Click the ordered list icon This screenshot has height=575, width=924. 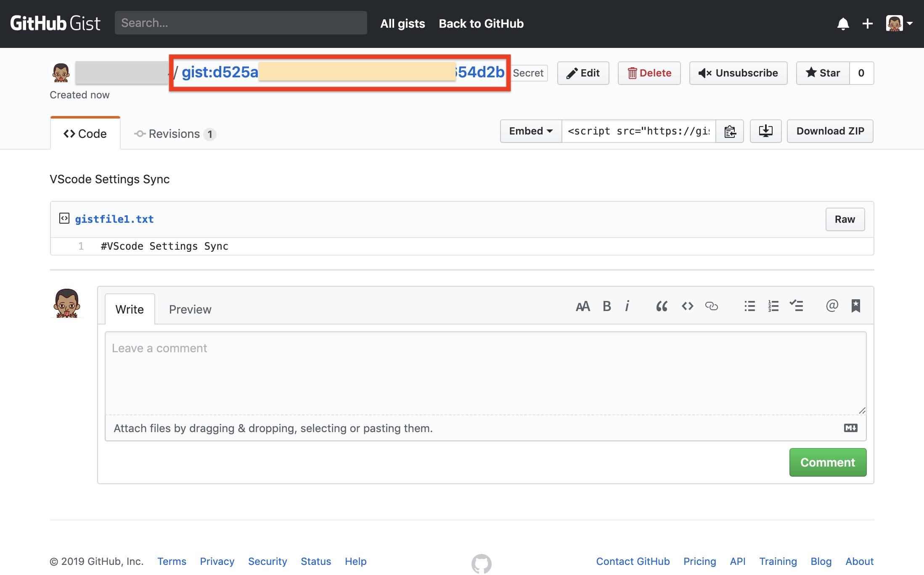pyautogui.click(x=772, y=305)
